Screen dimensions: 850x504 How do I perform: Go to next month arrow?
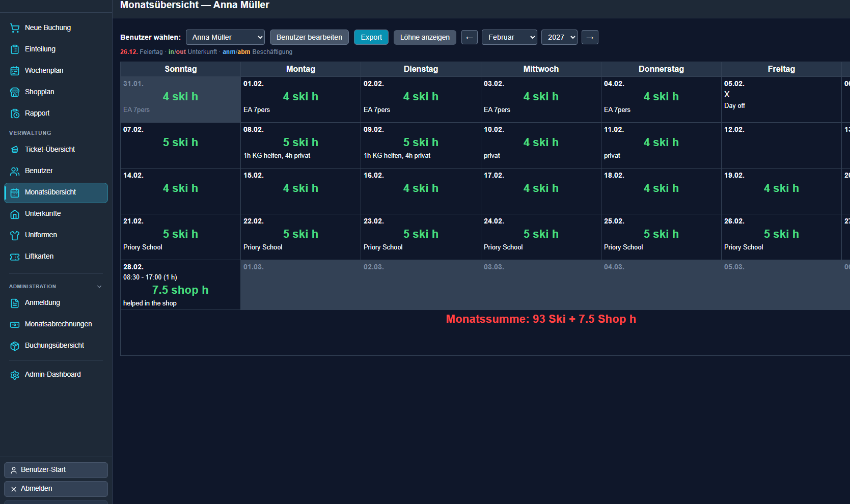click(590, 37)
